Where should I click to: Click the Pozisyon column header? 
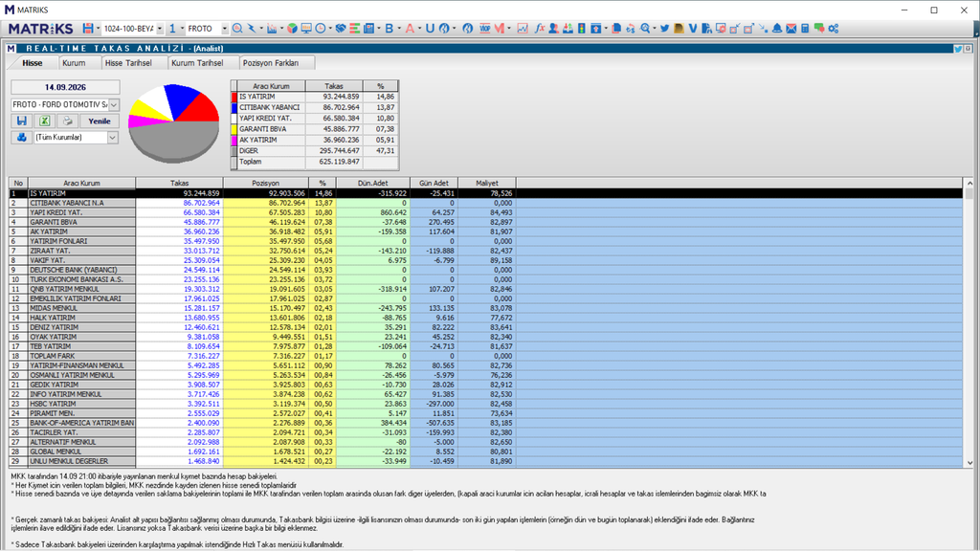coord(266,183)
